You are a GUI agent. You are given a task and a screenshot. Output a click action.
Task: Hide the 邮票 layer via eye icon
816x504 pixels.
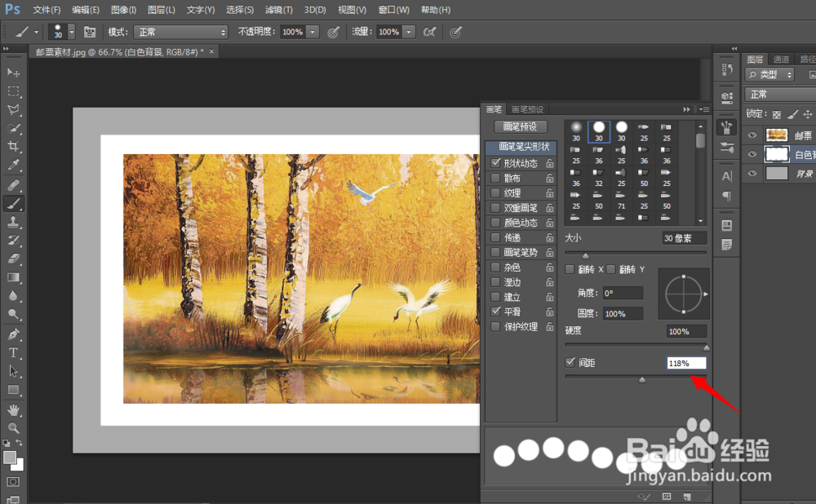pos(752,135)
